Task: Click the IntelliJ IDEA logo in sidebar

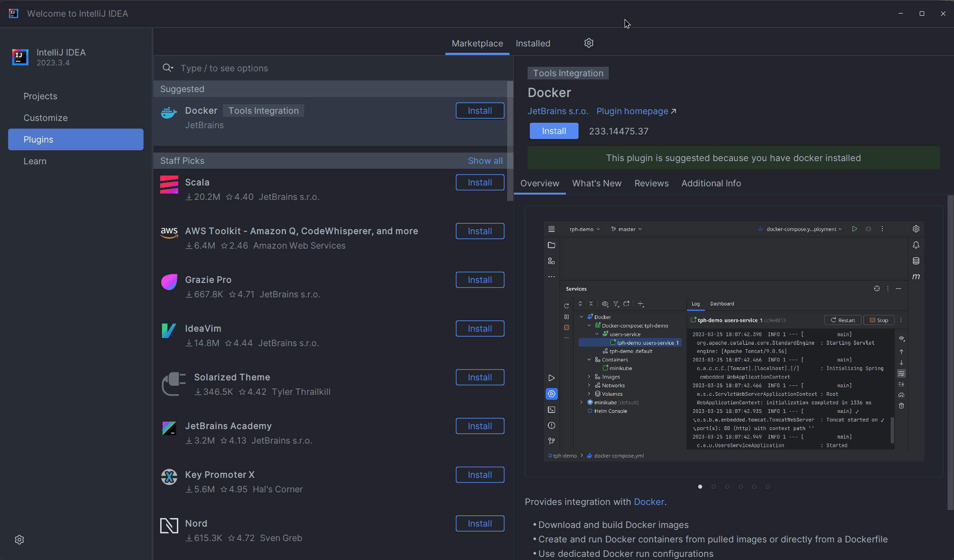Action: [x=20, y=57]
